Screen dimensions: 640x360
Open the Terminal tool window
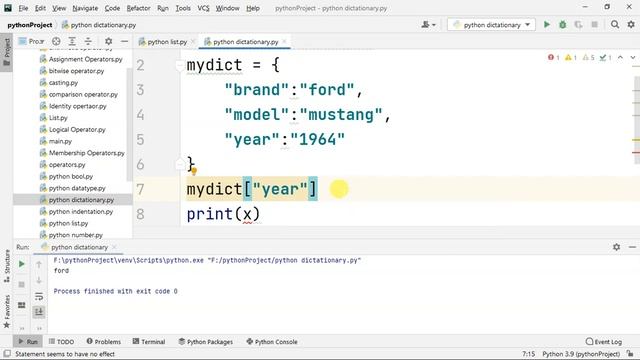click(x=149, y=342)
